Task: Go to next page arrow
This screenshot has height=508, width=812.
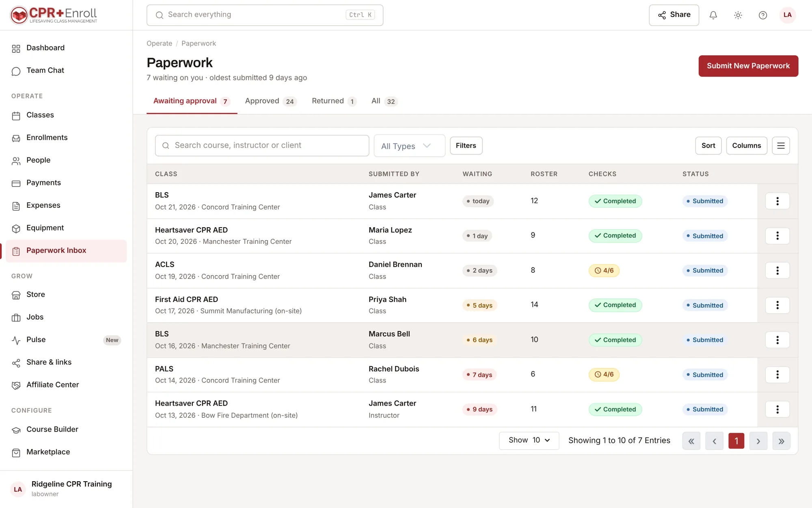Action: (x=758, y=441)
